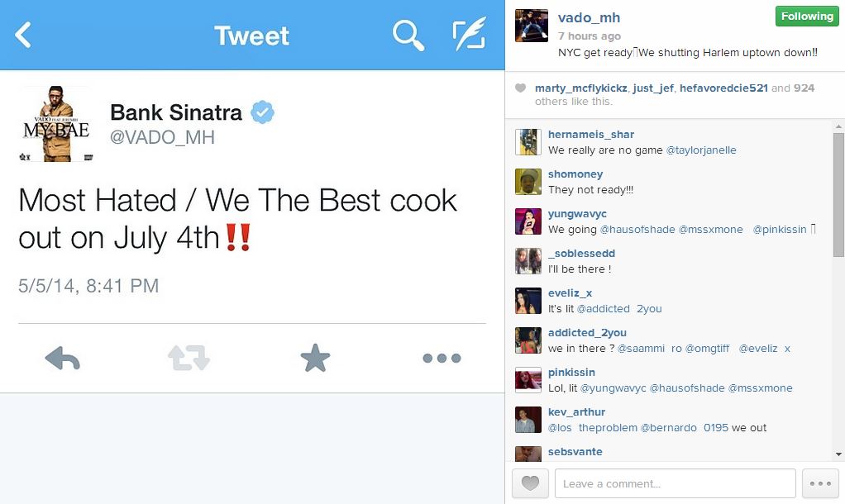Open Bank Sinatra profile picture
This screenshot has height=504, width=845.
56,124
